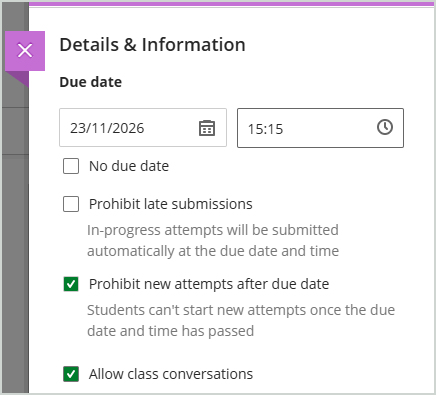The image size is (436, 395).
Task: Tick the No due date checkbox
Action: (x=71, y=166)
